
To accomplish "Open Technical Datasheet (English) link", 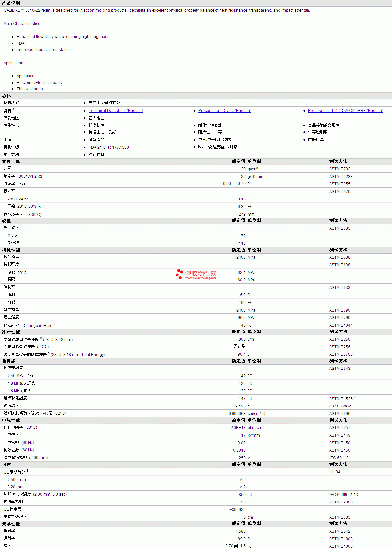I will (116, 111).
